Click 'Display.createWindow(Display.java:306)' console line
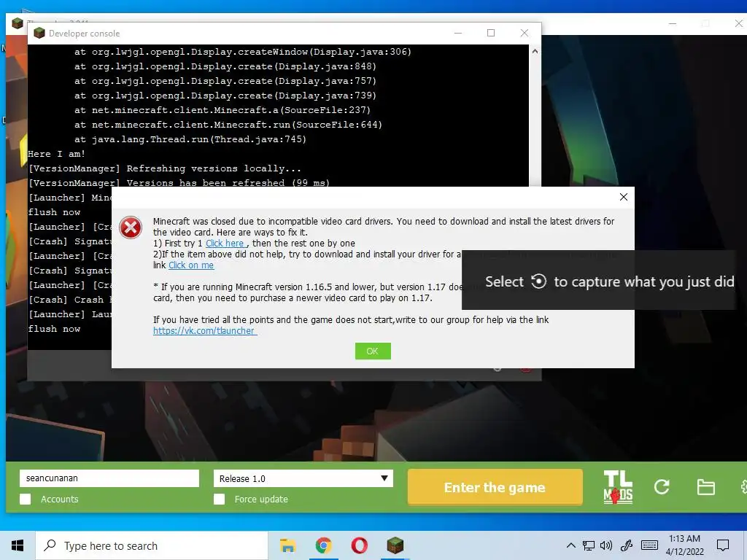 pos(242,52)
